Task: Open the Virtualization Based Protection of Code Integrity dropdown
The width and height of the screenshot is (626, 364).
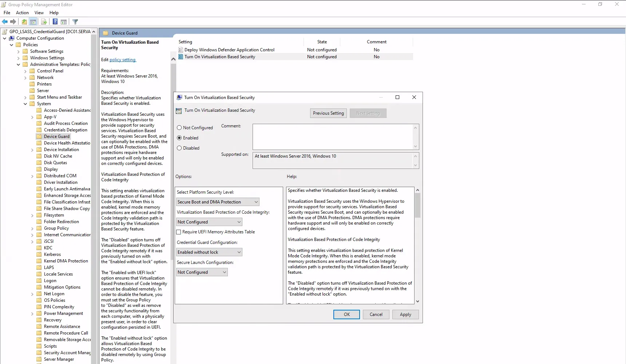Action: (209, 222)
